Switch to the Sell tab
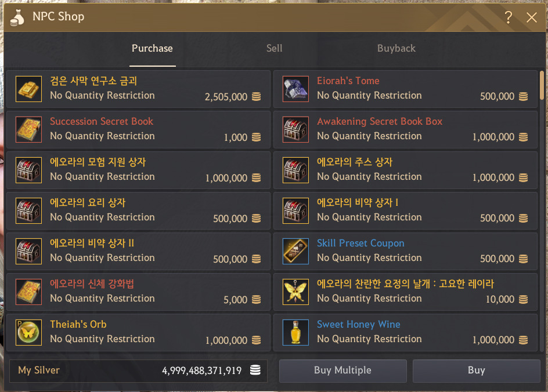 [275, 49]
